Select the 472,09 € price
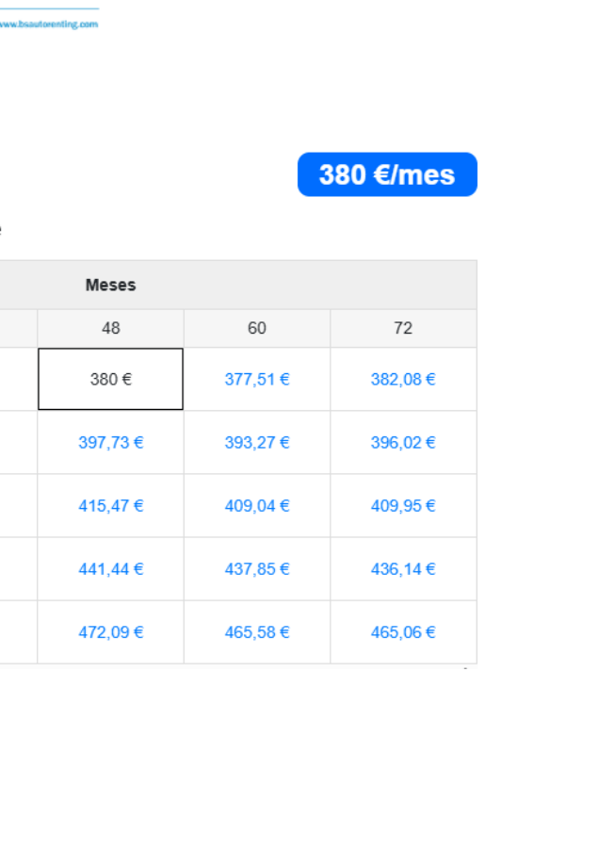This screenshot has width=614, height=868. [x=110, y=631]
